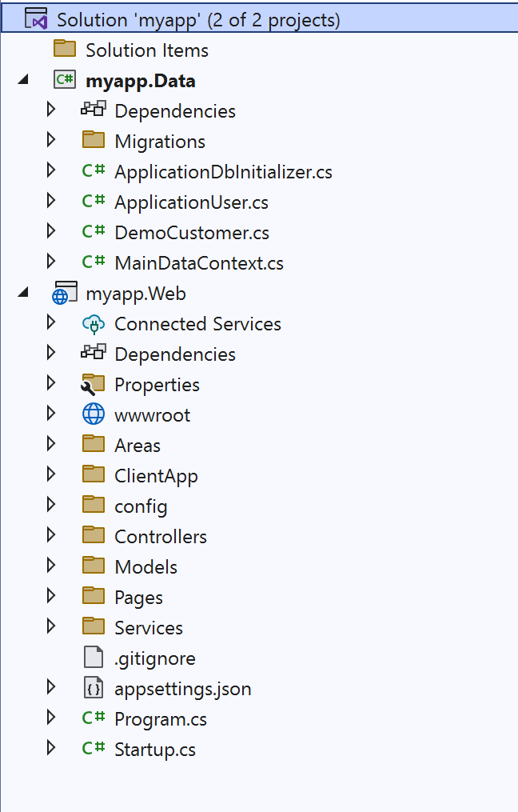Click the Dependencies icon under myapp.Data
Image resolution: width=518 pixels, height=812 pixels.
94,111
